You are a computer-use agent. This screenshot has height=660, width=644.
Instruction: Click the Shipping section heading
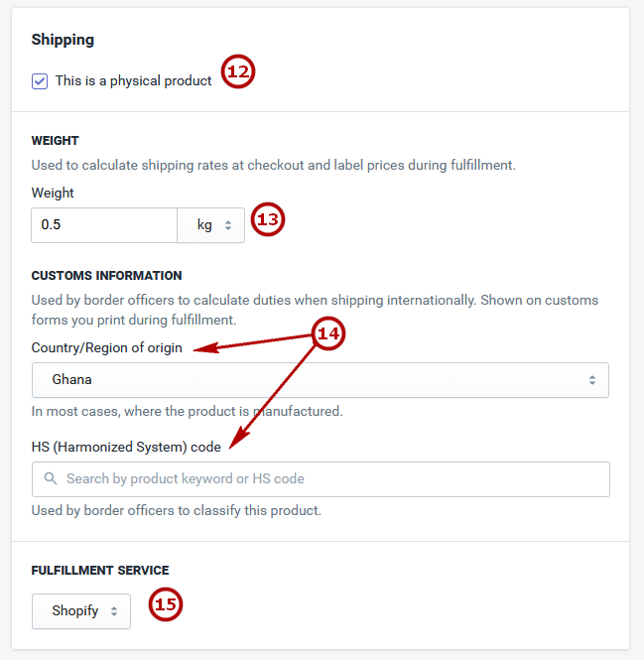click(63, 40)
